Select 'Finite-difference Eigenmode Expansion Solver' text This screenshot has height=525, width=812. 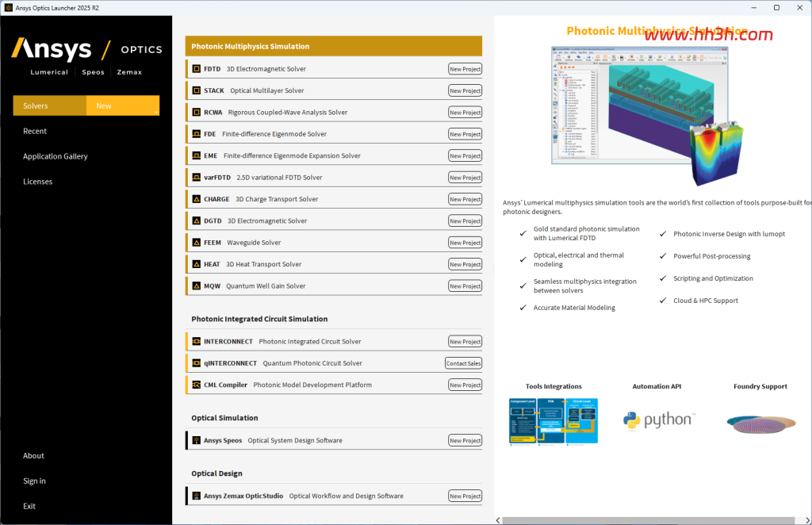[292, 156]
